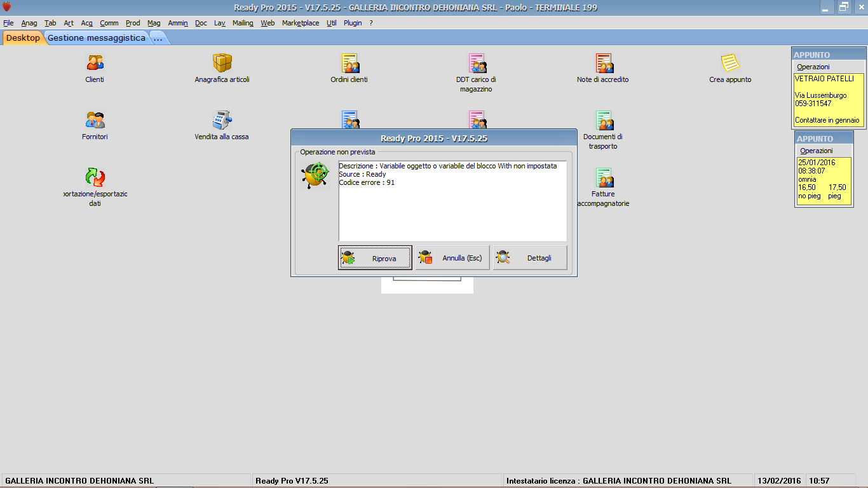Open Note di accredito icon

coord(604,63)
